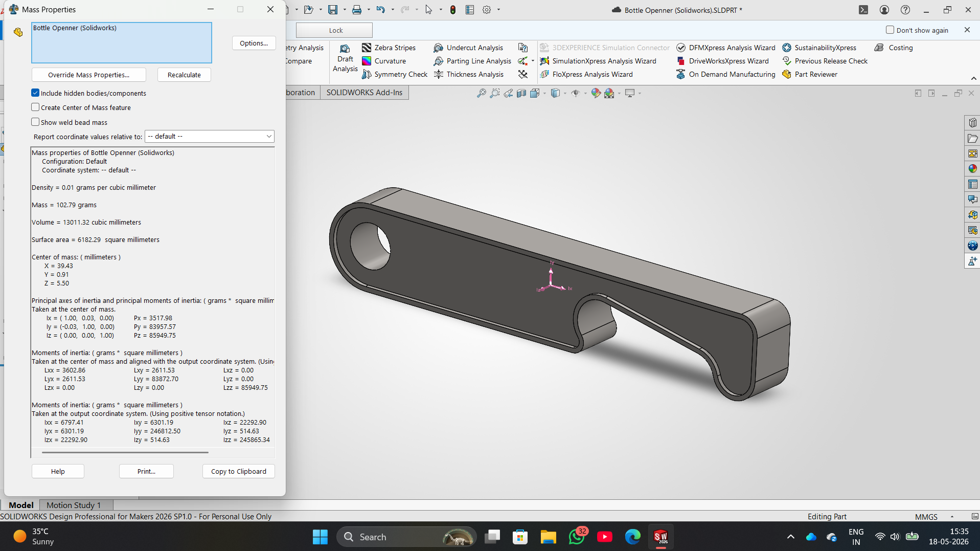The image size is (980, 551).
Task: Open the Costing tool
Action: 894,48
